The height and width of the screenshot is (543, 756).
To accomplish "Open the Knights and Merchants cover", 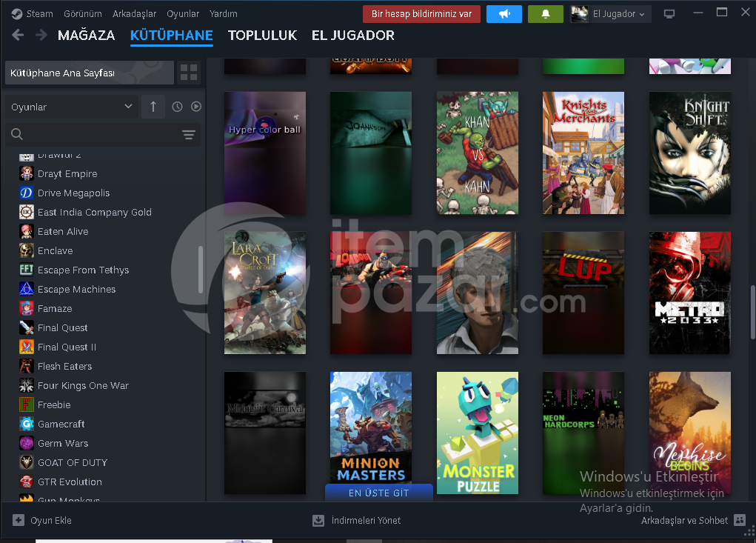I will pyautogui.click(x=583, y=153).
